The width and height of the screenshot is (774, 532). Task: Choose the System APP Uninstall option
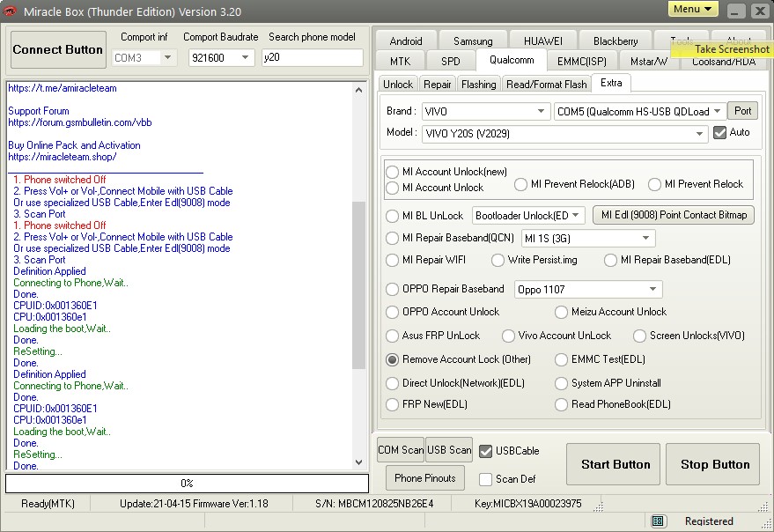(561, 383)
